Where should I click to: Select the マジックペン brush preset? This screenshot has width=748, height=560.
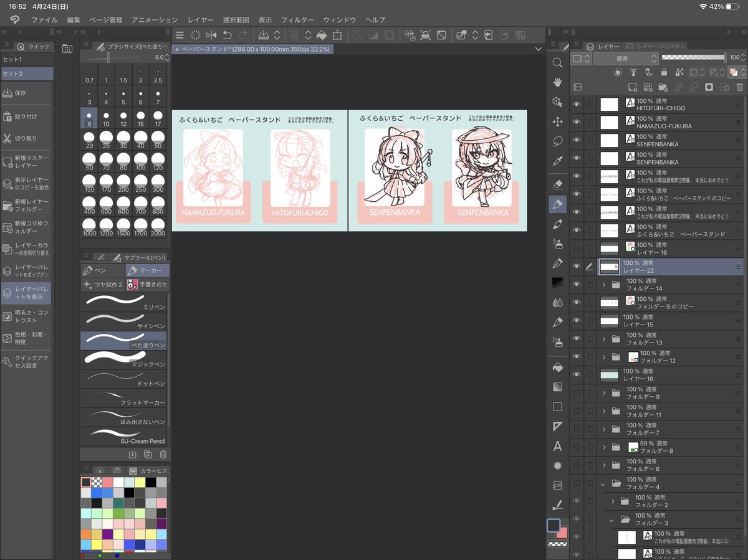pos(123,359)
